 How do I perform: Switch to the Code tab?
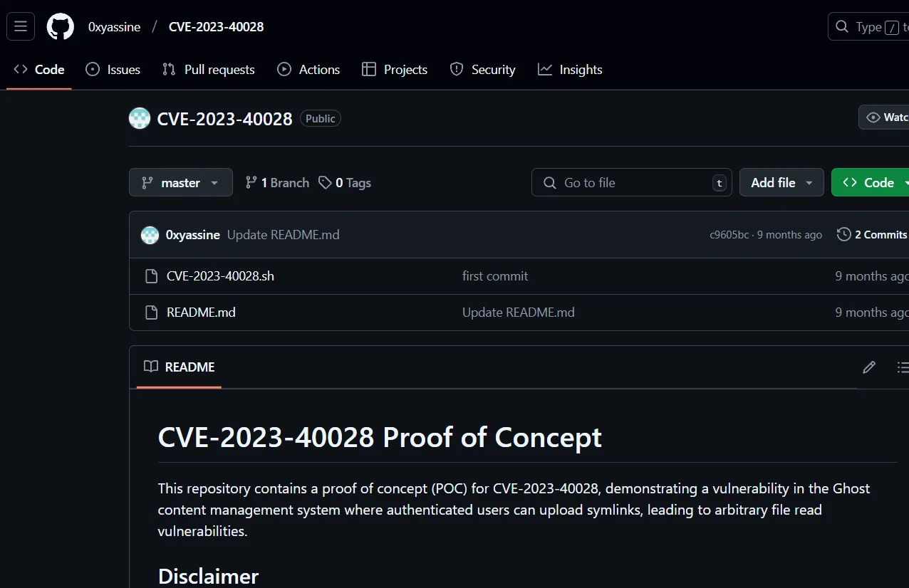[39, 70]
